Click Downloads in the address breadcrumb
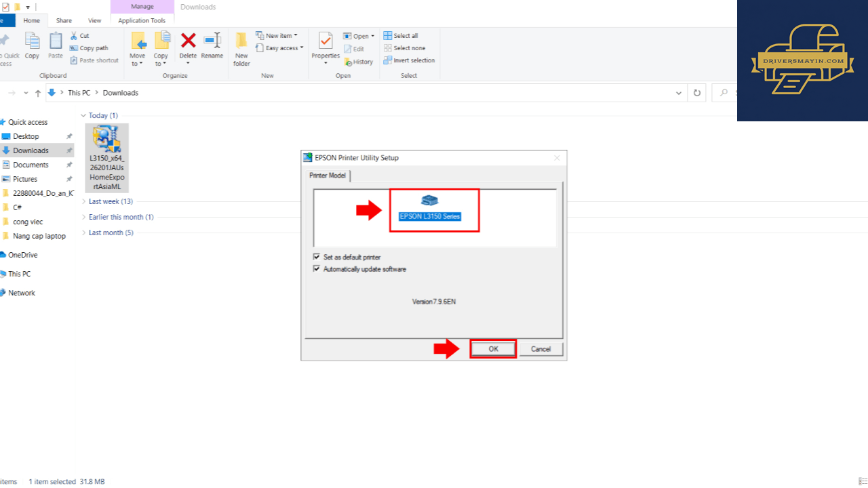 pyautogui.click(x=121, y=93)
